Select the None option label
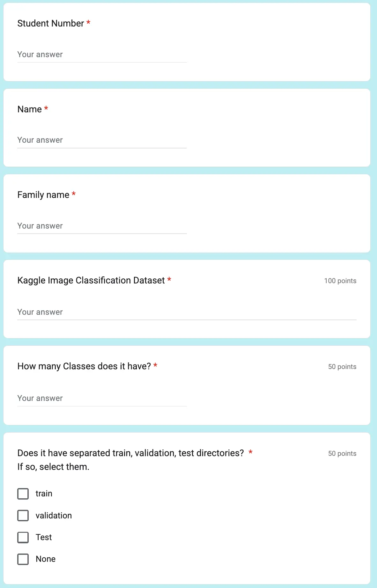This screenshot has width=377, height=588. 46,559
